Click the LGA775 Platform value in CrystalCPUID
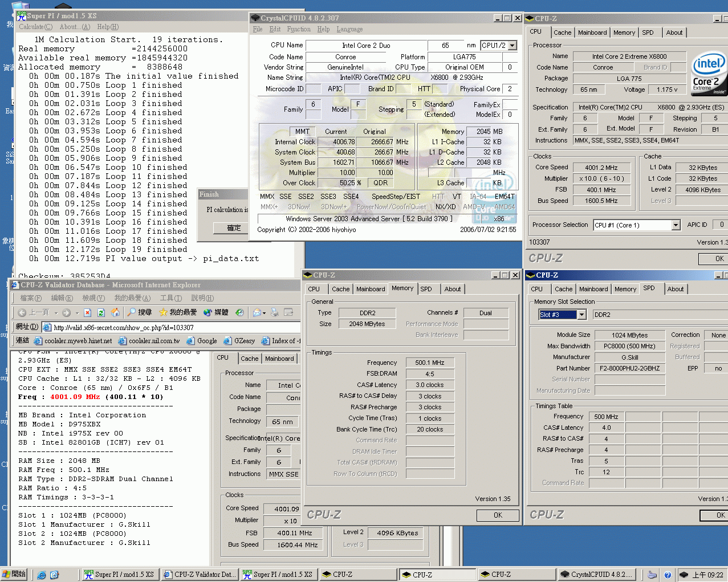Screen dimensions: 728x582 tap(464, 57)
